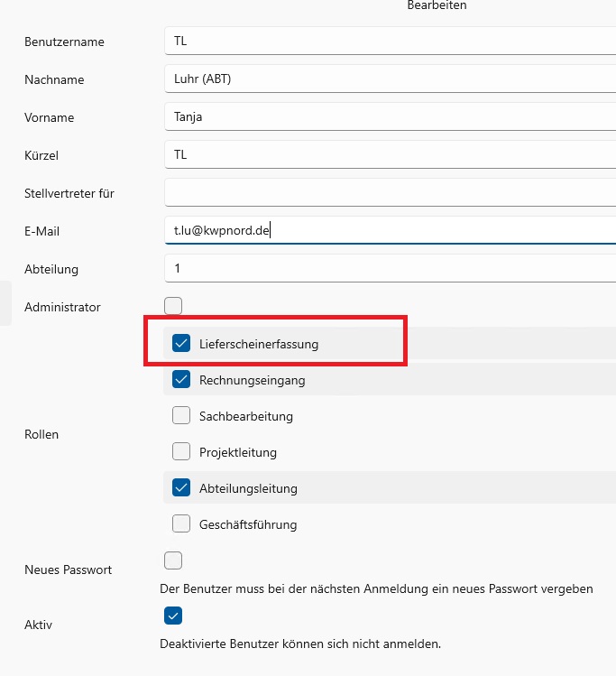Click the Kürzel text field

click(388, 155)
